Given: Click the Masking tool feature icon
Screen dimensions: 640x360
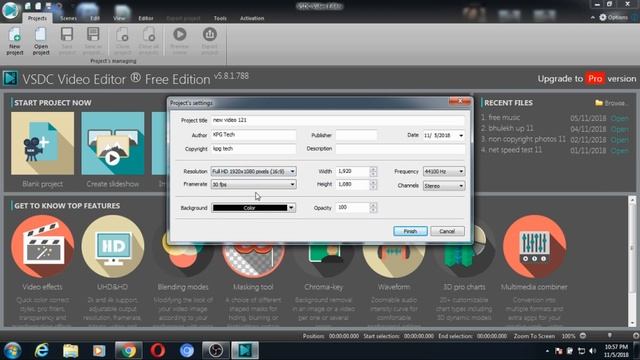Looking at the screenshot, I should click(x=253, y=260).
